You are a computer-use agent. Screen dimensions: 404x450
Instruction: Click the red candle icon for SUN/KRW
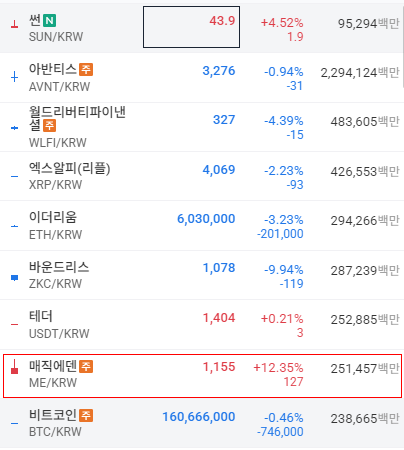(14, 24)
